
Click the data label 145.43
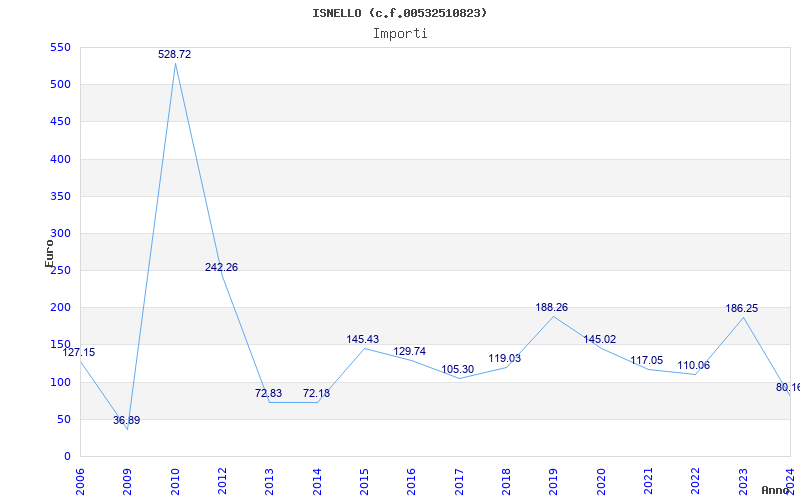(x=363, y=339)
